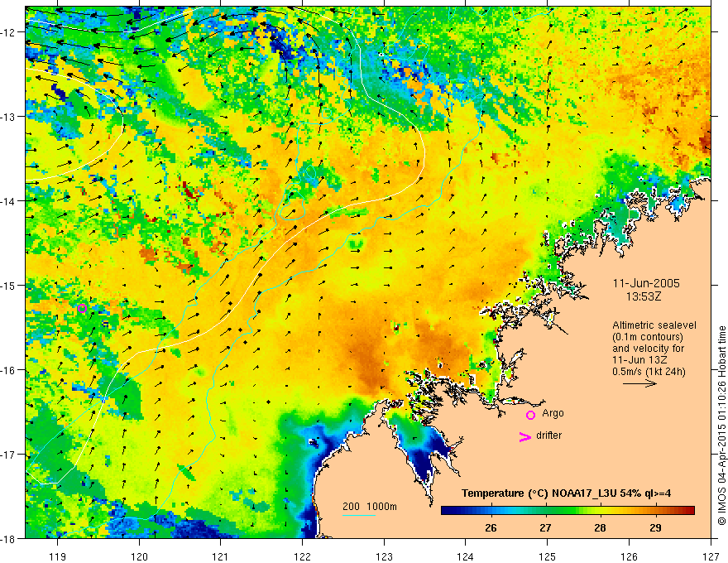Click the latitude axis label '-16'

point(9,370)
